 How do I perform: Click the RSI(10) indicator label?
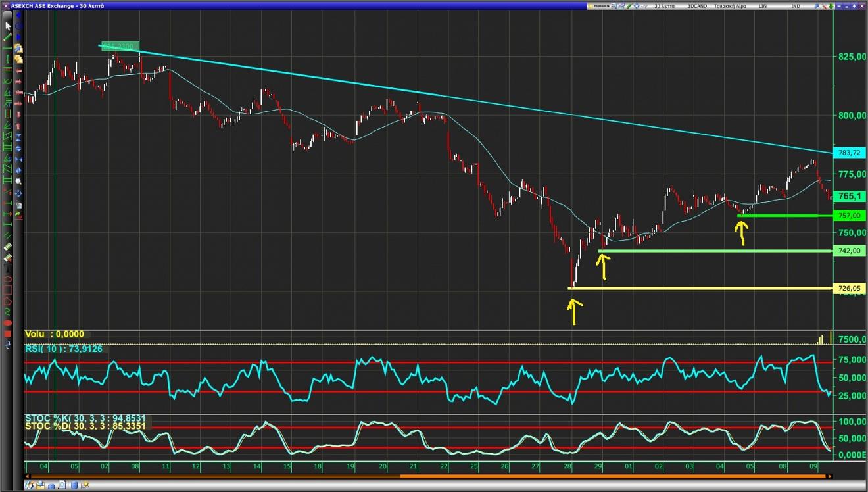pos(64,349)
